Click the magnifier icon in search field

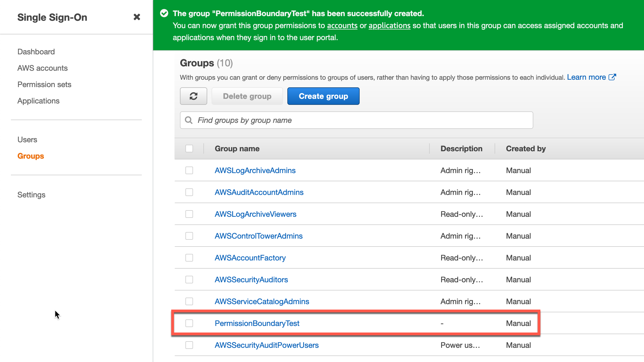tap(189, 120)
